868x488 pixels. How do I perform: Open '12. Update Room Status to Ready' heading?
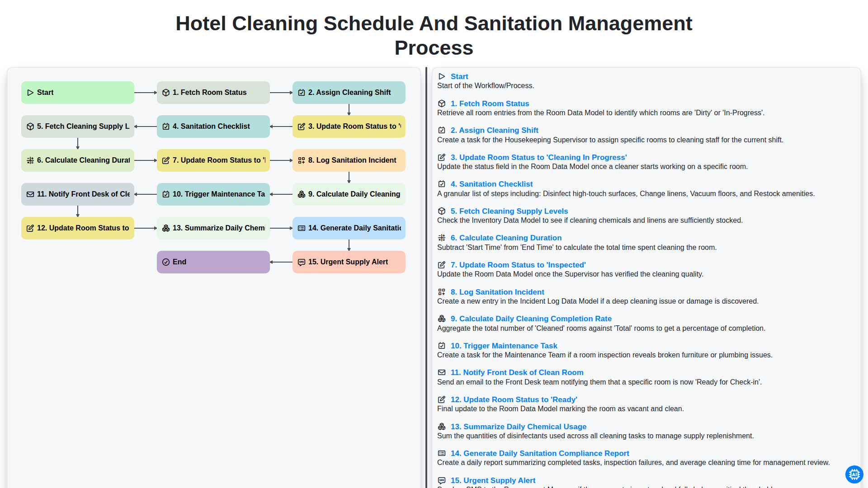(514, 399)
